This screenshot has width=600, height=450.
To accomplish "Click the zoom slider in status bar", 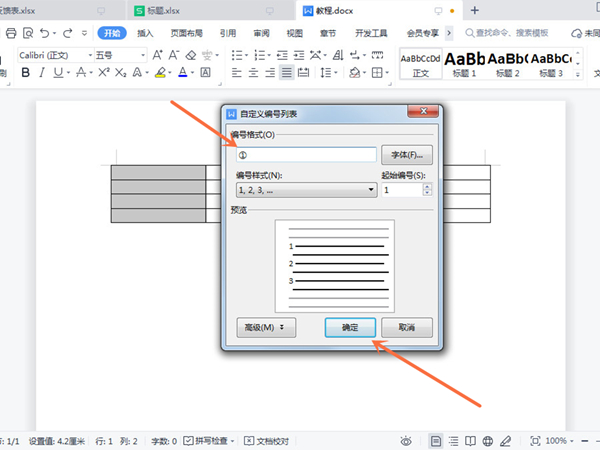I will (x=590, y=440).
